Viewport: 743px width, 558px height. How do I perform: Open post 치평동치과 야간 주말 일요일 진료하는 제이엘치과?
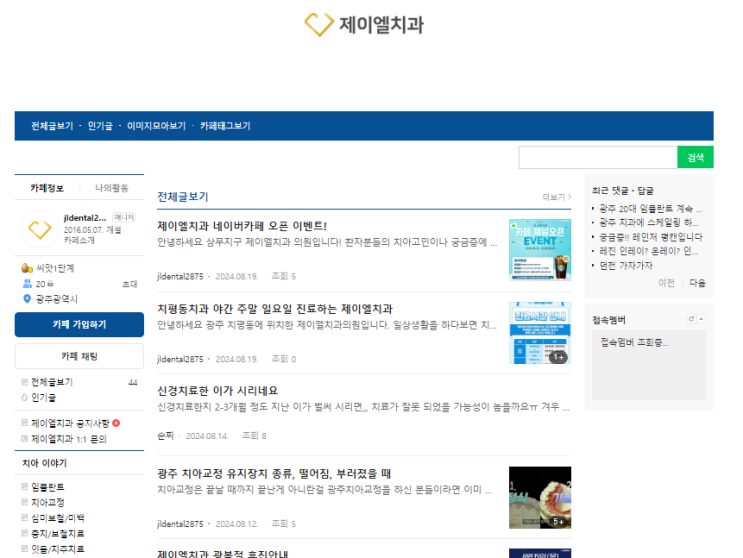tap(275, 309)
